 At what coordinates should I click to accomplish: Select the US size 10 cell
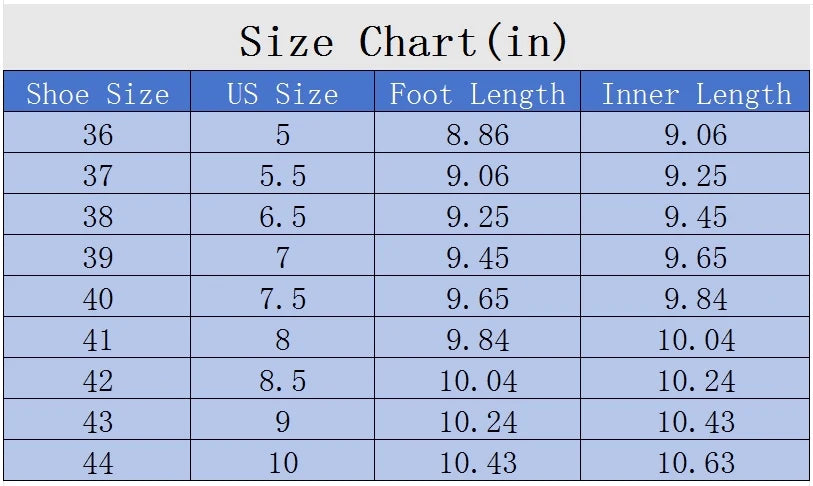[282, 463]
